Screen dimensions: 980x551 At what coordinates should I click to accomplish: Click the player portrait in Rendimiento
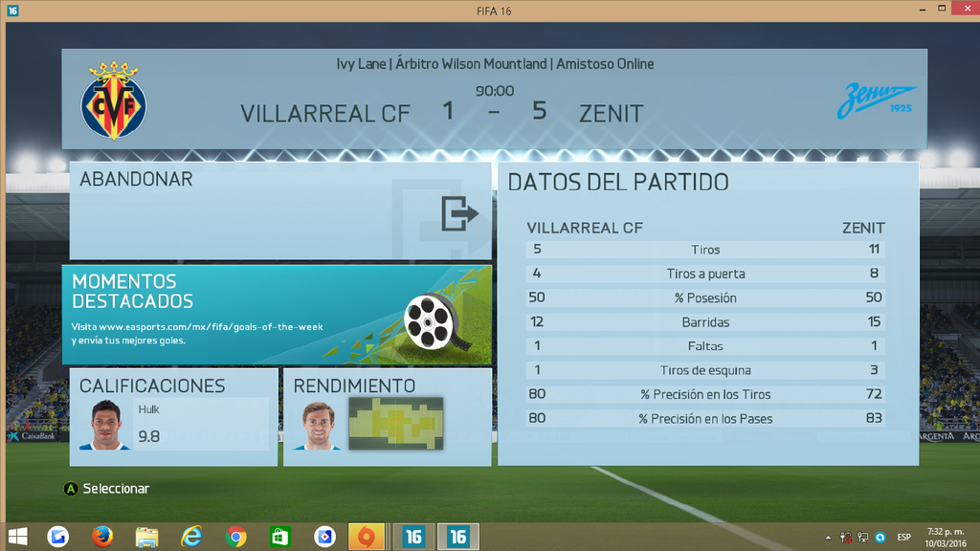pyautogui.click(x=318, y=426)
